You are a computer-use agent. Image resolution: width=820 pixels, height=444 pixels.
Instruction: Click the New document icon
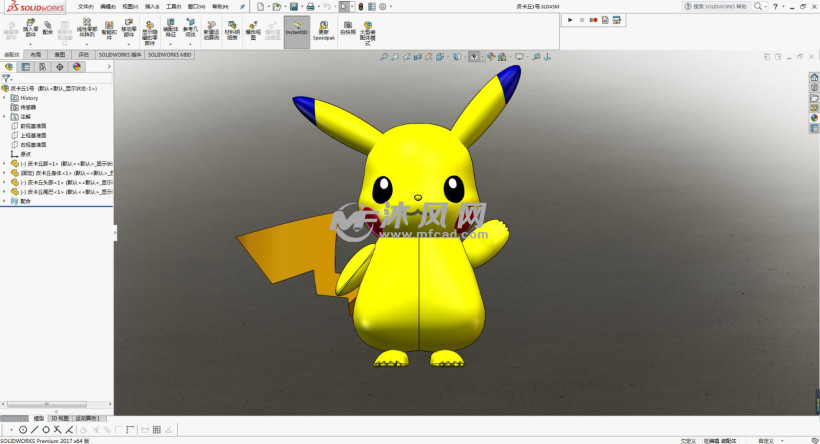pos(260,7)
